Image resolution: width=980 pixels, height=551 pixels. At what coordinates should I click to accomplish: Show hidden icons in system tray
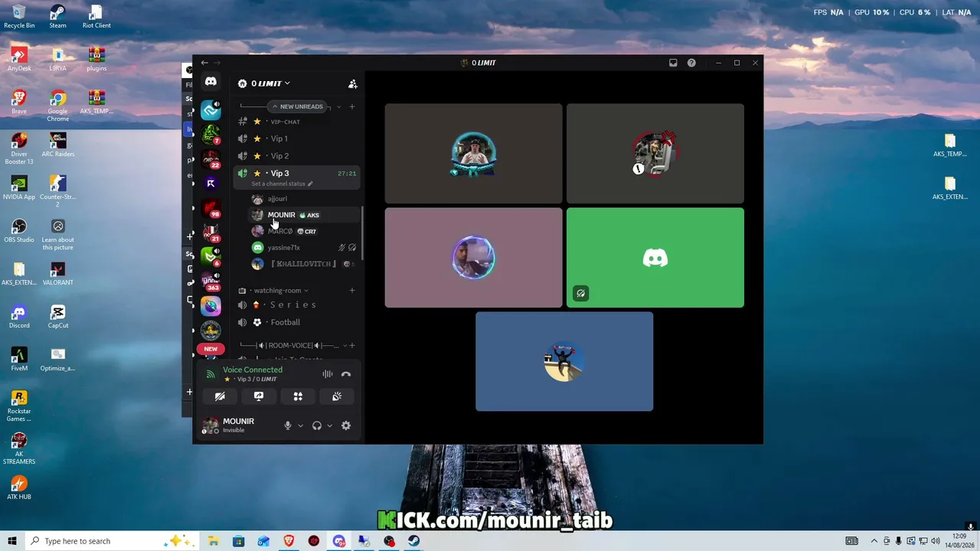[x=874, y=541]
